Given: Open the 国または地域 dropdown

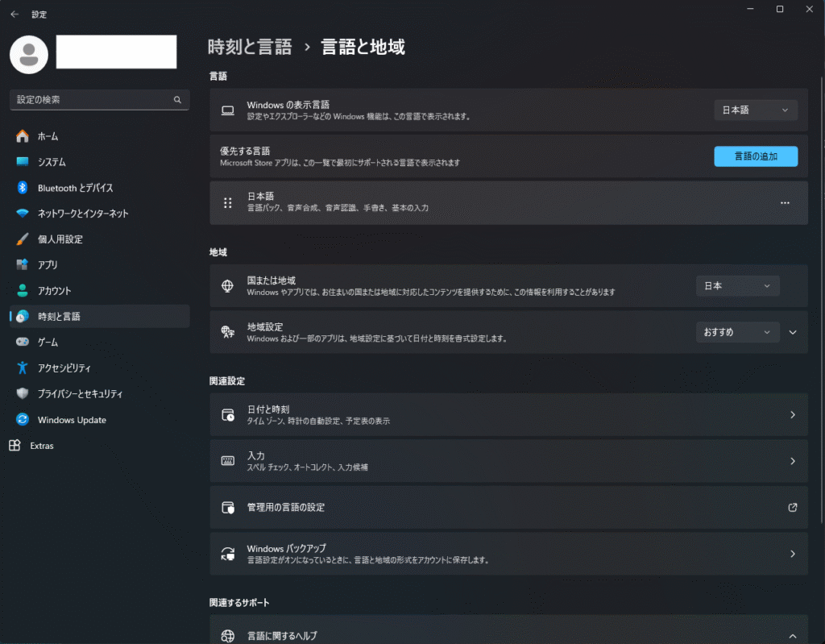Looking at the screenshot, I should 737,286.
